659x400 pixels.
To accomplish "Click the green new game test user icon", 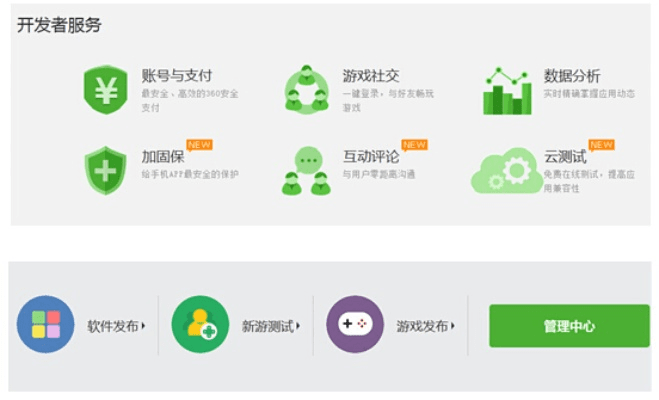I will point(200,325).
